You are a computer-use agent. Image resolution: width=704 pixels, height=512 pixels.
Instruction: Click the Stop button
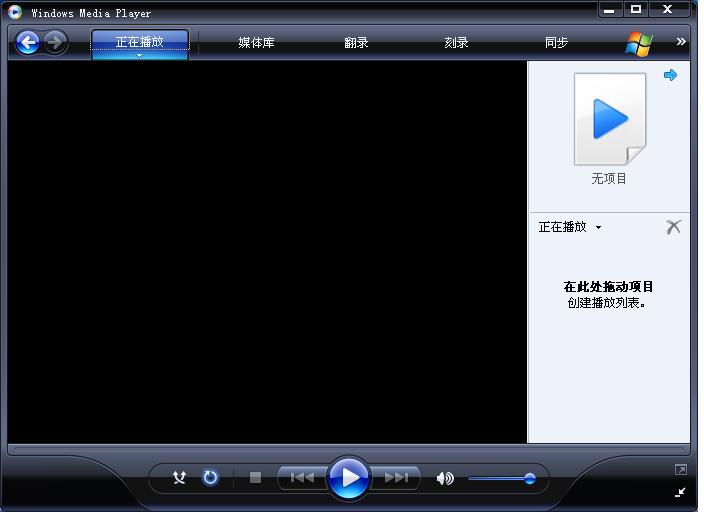255,477
